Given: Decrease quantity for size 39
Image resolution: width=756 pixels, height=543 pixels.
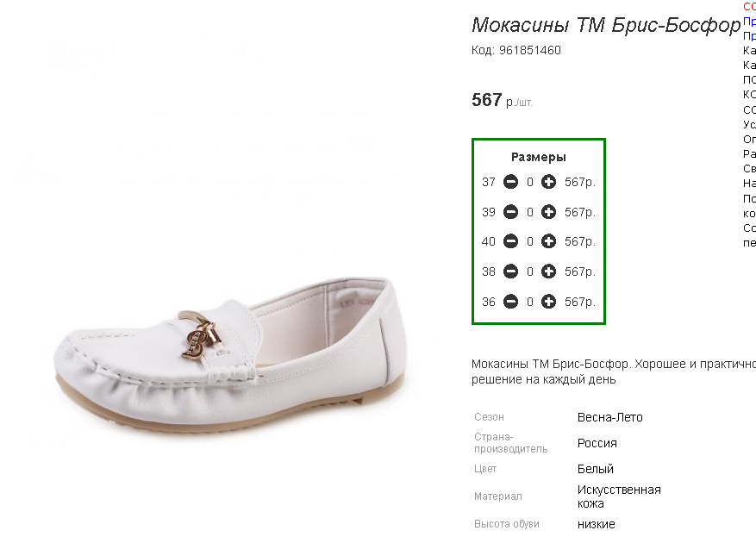Looking at the screenshot, I should (510, 212).
